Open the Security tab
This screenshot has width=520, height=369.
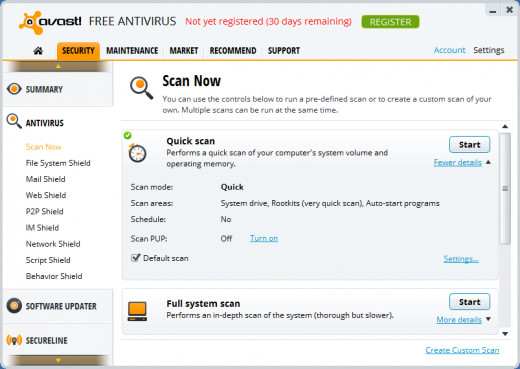click(78, 51)
